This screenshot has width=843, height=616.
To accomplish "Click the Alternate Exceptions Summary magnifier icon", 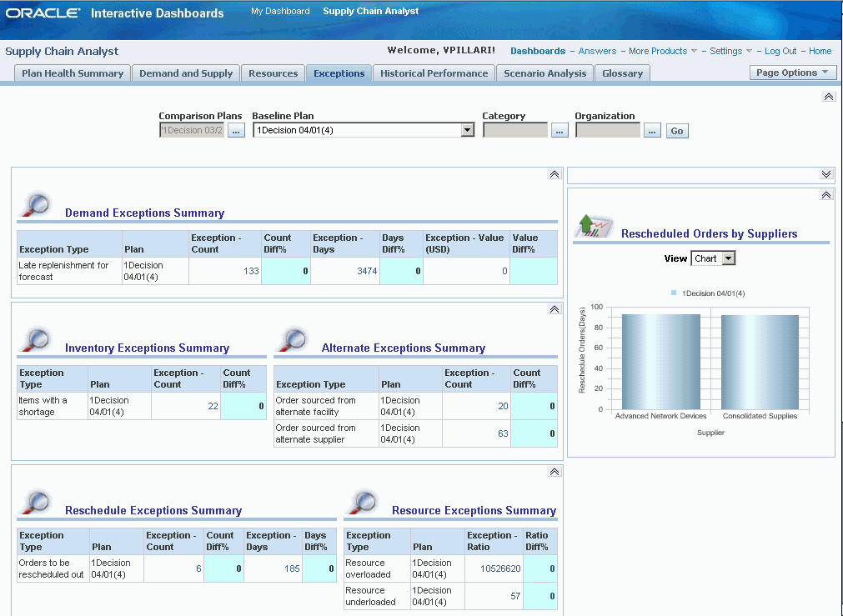I will (293, 339).
